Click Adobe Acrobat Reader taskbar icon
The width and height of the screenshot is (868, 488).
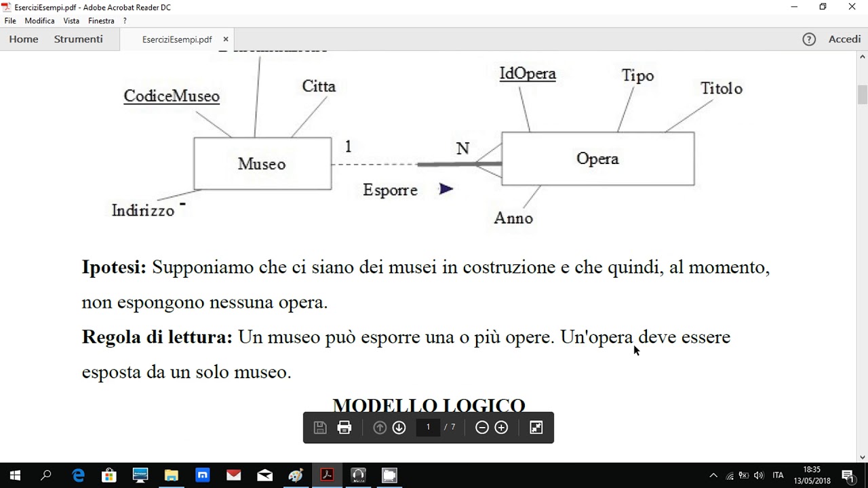point(327,475)
